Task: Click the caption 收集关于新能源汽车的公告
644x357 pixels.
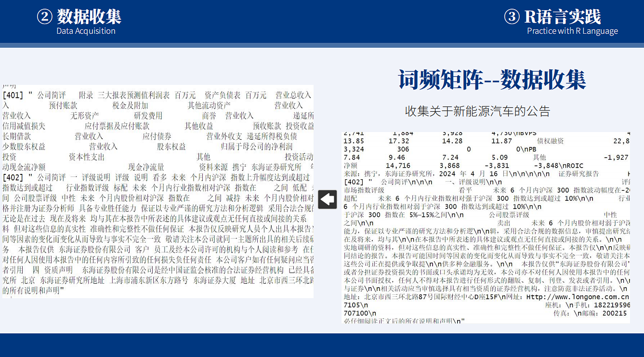Action: [x=477, y=111]
